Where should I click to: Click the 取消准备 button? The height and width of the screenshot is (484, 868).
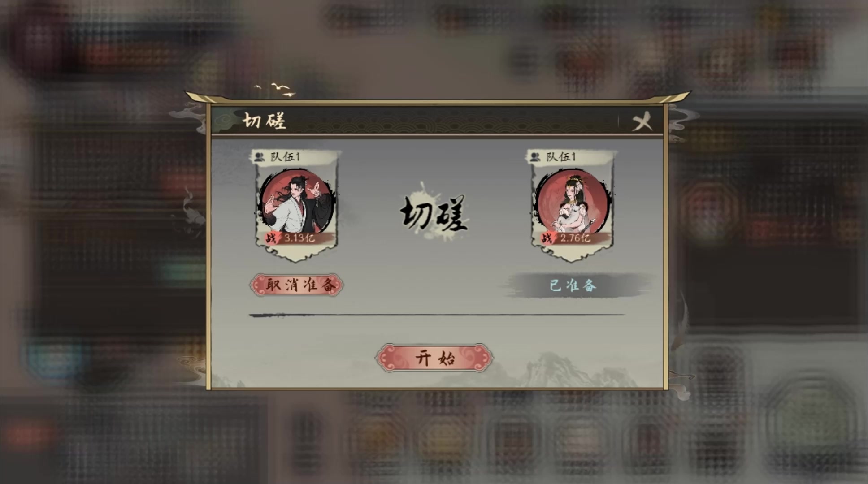(x=297, y=285)
